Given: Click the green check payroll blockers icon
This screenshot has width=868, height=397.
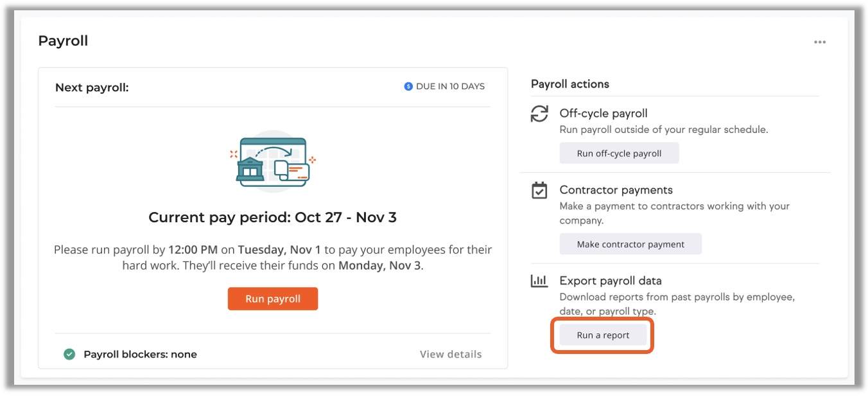Looking at the screenshot, I should tap(69, 354).
